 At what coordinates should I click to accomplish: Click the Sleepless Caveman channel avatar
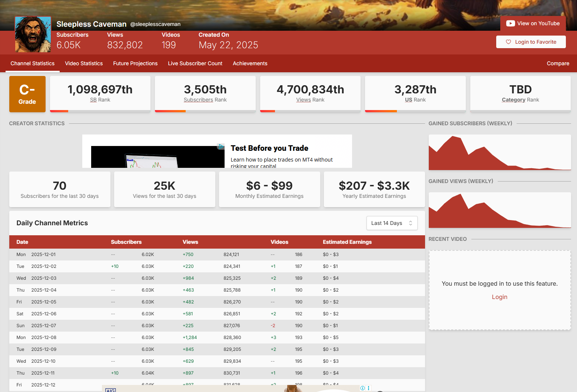tap(33, 34)
